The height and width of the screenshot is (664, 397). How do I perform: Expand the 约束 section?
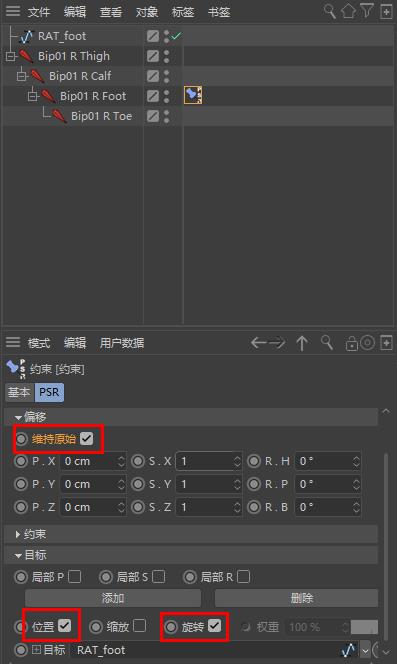(17, 534)
